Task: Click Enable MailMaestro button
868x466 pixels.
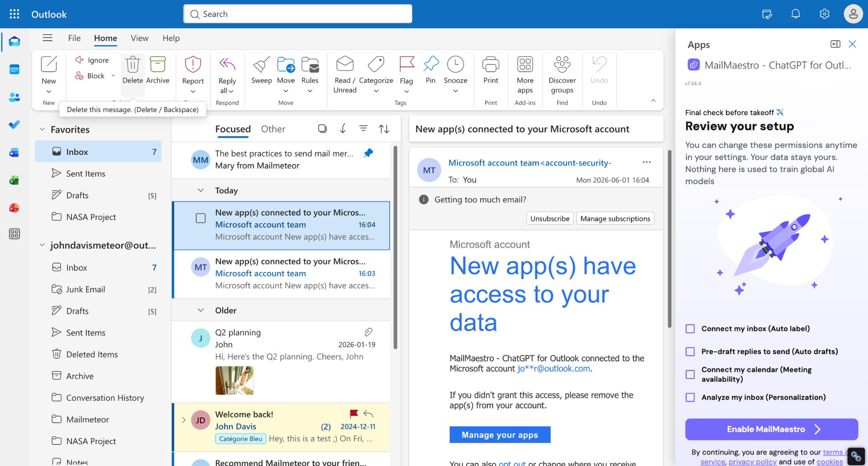Action: click(771, 429)
